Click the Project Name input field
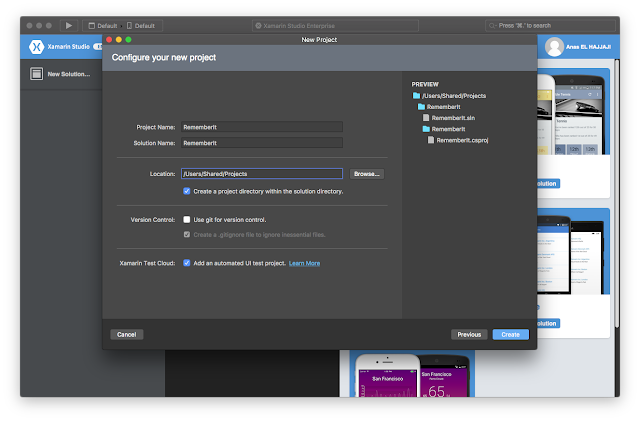This screenshot has width=640, height=421. tap(262, 127)
